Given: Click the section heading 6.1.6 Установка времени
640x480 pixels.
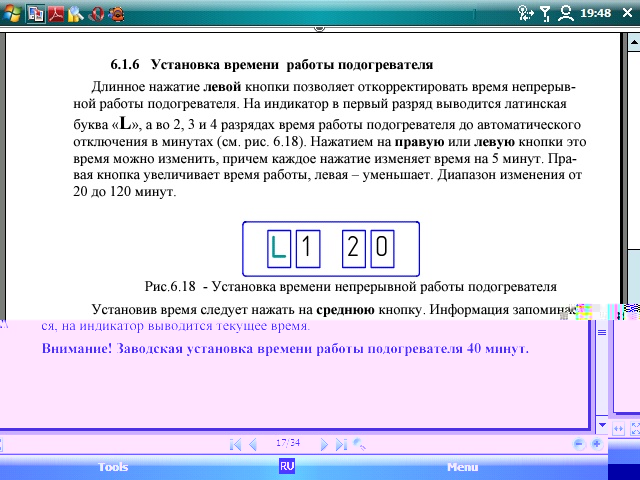Looking at the screenshot, I should click(271, 64).
